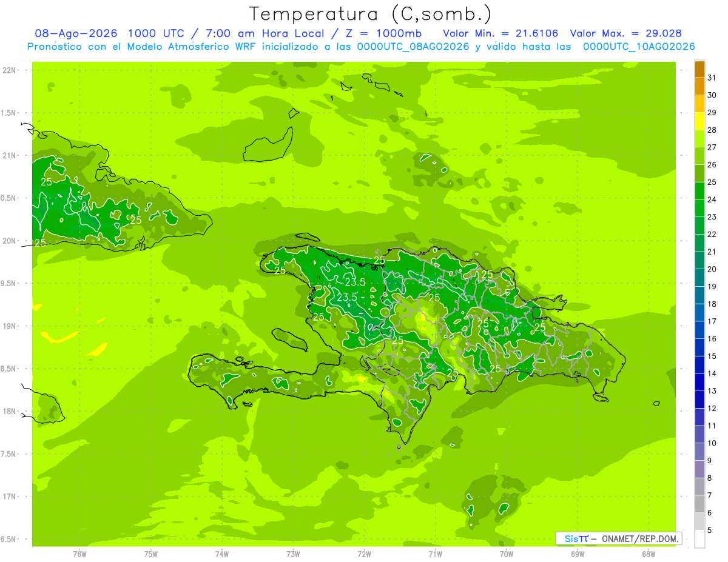The height and width of the screenshot is (562, 728).
Task: Click the colorbar label "22"
Action: pyautogui.click(x=712, y=234)
